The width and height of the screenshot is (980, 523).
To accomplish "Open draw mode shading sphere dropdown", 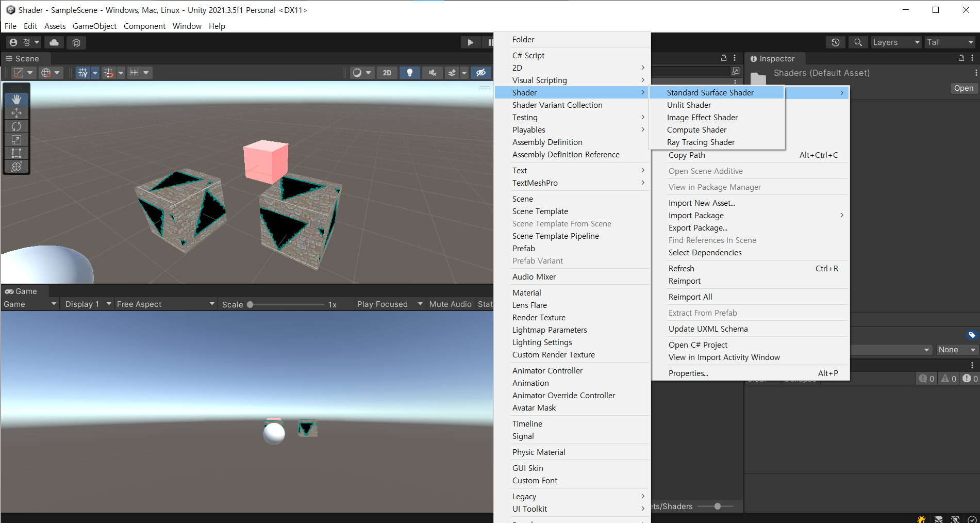I will [361, 73].
